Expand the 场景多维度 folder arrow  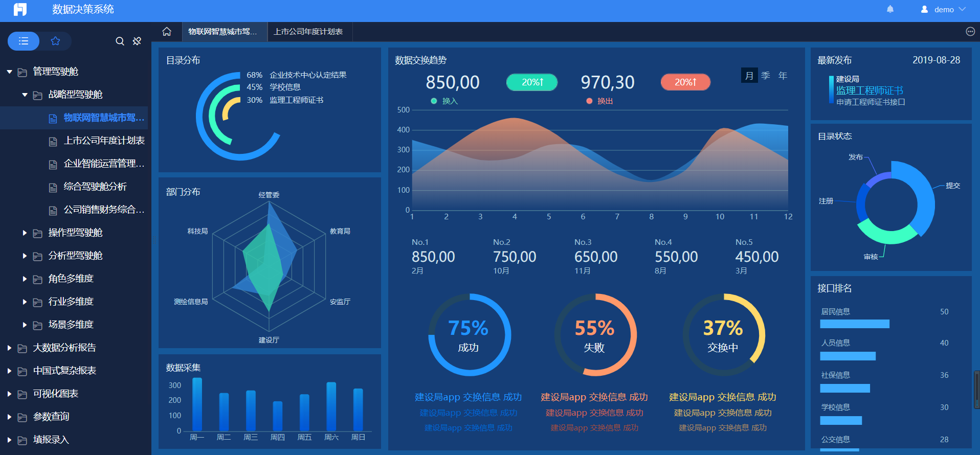(x=25, y=325)
